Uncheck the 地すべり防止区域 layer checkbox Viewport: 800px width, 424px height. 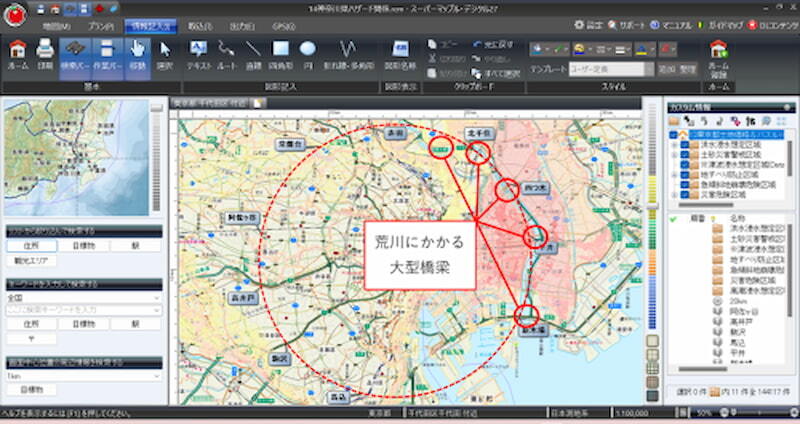click(x=685, y=175)
